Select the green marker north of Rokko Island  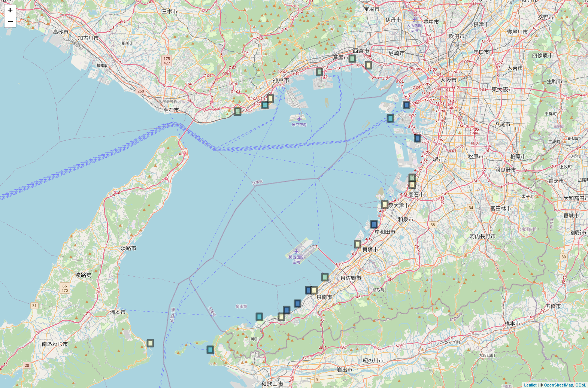point(319,72)
